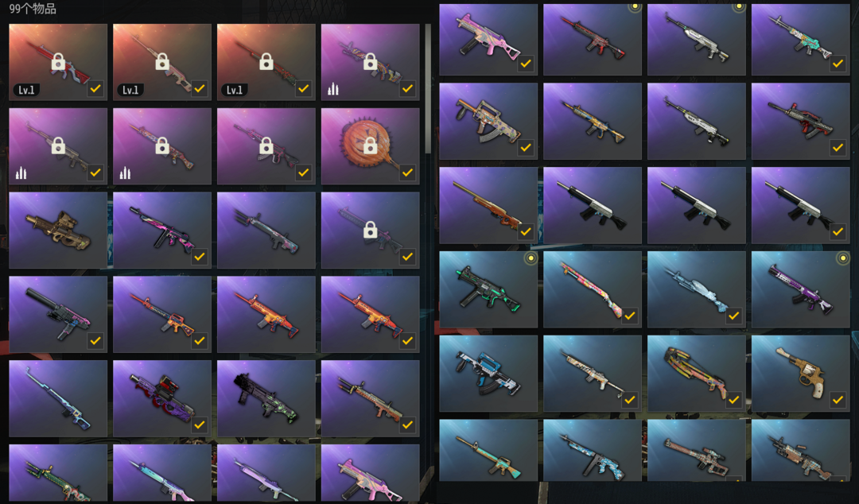Select the black suppressed SMG with pink accents
859x504 pixels.
click(58, 314)
